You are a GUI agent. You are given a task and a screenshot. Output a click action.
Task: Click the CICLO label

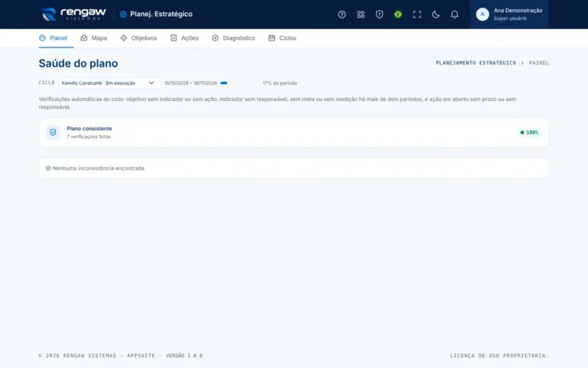coord(47,83)
